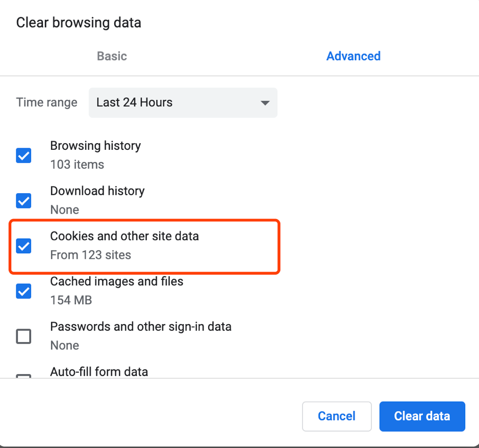Switch to the Advanced tab
Image resolution: width=479 pixels, height=448 pixels.
click(353, 56)
